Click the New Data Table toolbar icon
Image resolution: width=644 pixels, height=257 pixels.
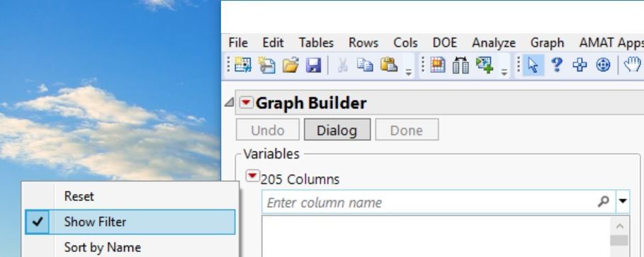coord(243,65)
